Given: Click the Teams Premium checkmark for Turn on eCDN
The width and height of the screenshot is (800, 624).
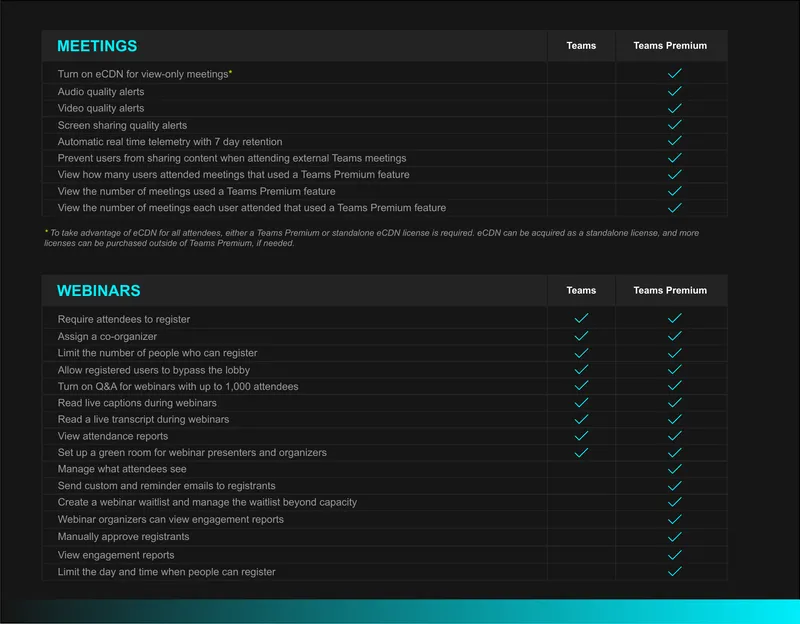Looking at the screenshot, I should pos(674,73).
